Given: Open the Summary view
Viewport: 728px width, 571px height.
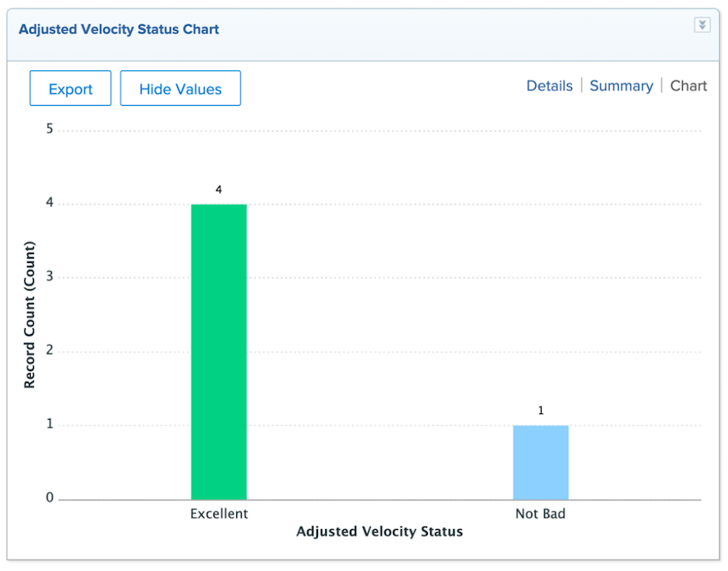Looking at the screenshot, I should 621,86.
